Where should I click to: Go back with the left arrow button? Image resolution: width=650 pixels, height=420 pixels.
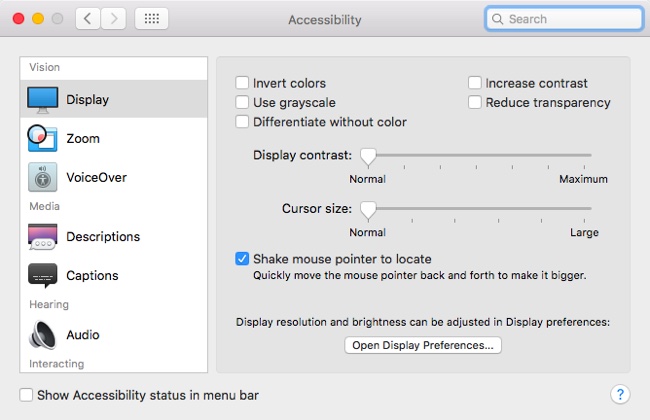tap(87, 19)
